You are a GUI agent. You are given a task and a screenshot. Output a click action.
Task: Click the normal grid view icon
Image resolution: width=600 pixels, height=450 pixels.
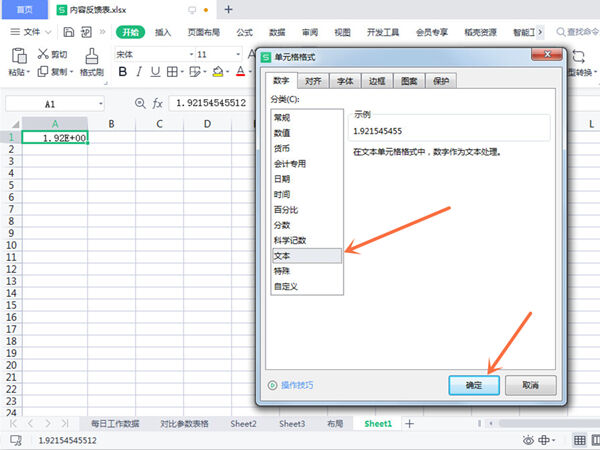579,440
